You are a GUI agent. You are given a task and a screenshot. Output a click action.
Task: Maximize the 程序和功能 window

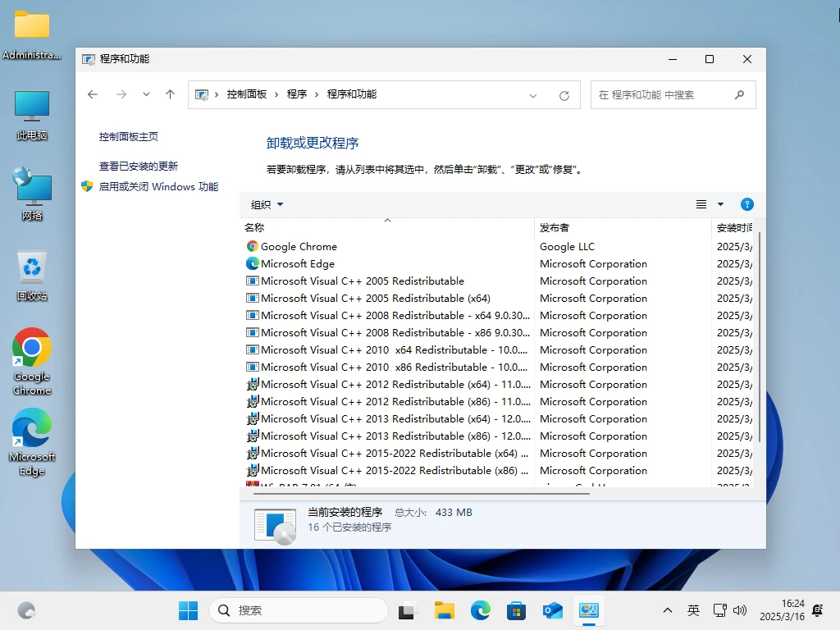coord(710,59)
